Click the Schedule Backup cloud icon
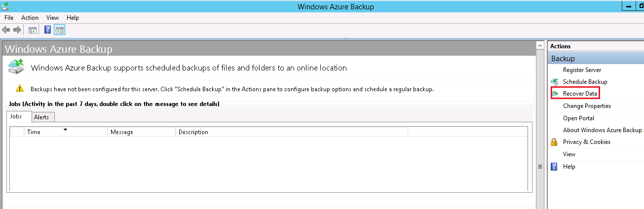The width and height of the screenshot is (644, 209). tap(555, 82)
